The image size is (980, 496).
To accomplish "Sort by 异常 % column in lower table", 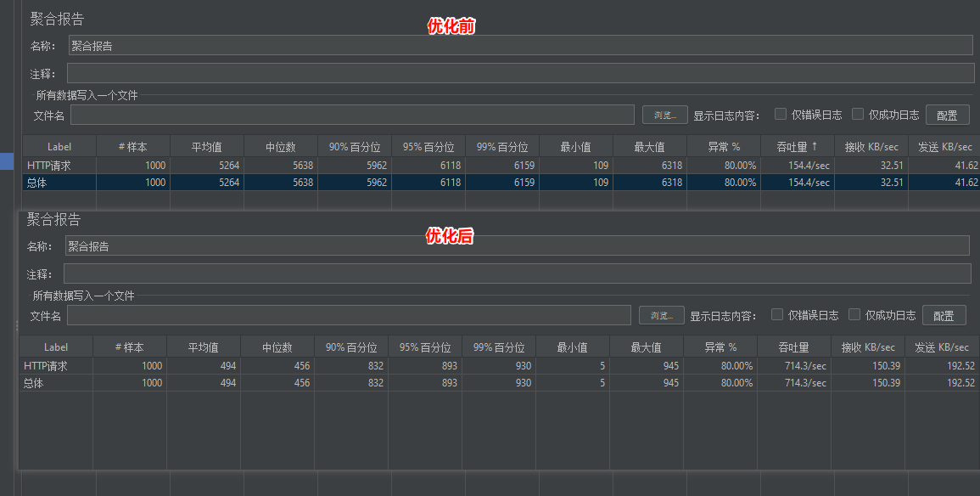I will (720, 347).
